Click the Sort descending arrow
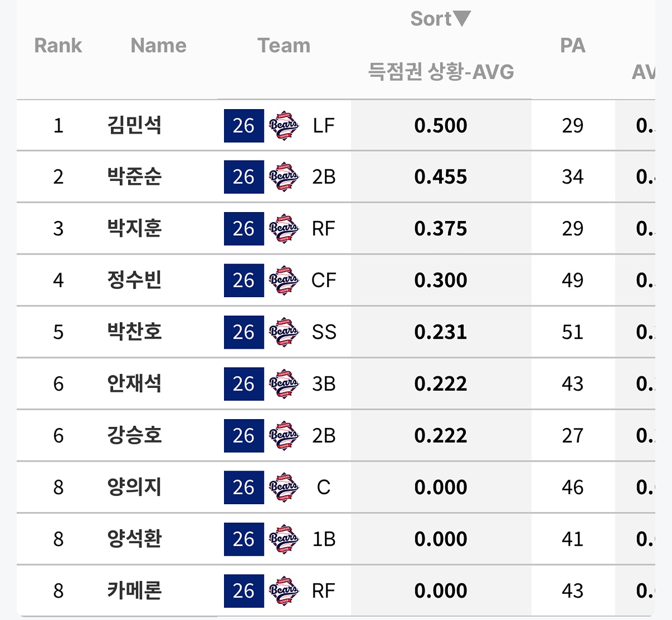Image resolution: width=672 pixels, height=620 pixels. pos(462,18)
